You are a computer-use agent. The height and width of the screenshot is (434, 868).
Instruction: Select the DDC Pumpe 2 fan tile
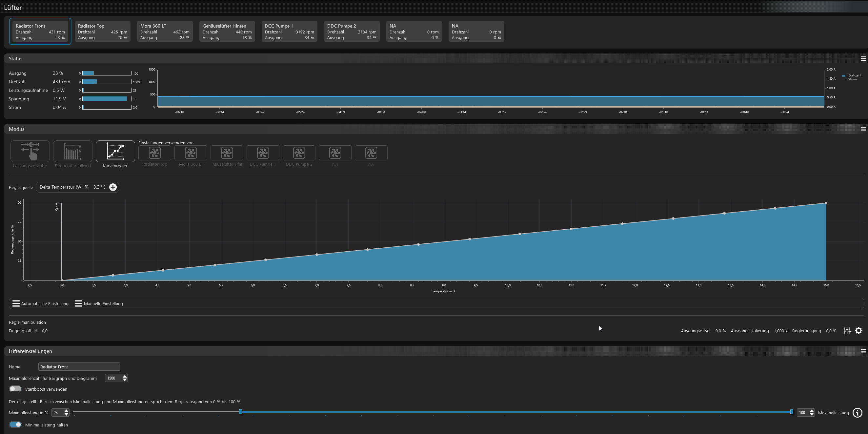352,31
